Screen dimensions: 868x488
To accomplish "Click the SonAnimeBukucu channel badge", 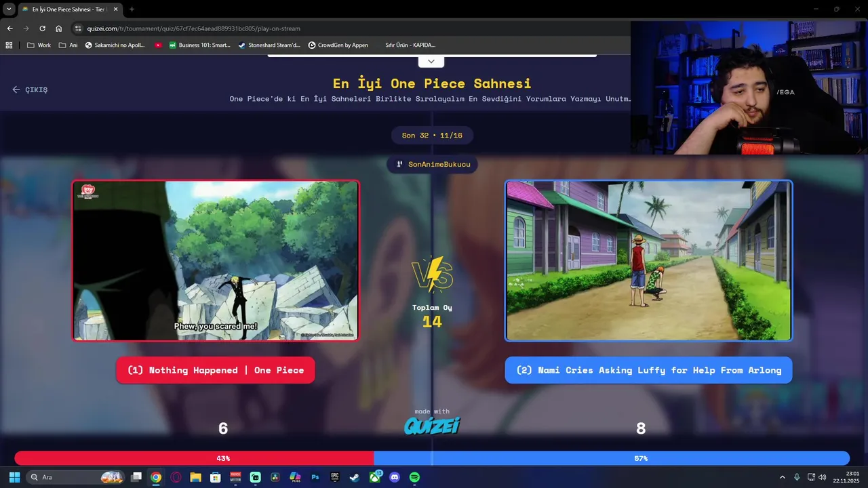I will (x=433, y=165).
